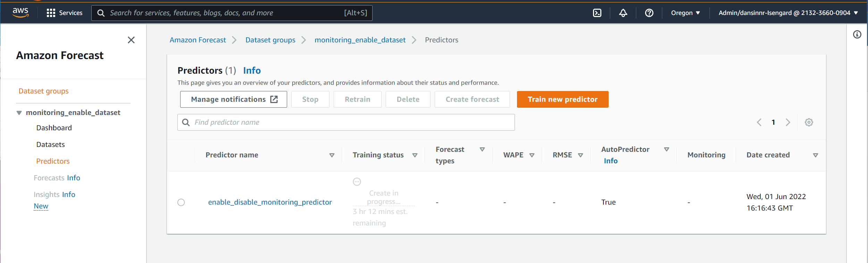
Task: Open table preferences gear icon
Action: 809,122
